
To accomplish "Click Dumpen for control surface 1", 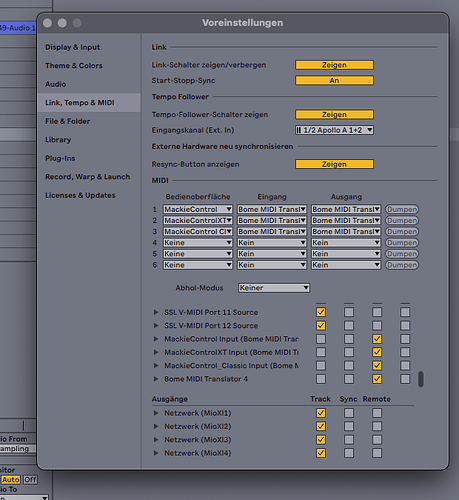I will [402, 209].
